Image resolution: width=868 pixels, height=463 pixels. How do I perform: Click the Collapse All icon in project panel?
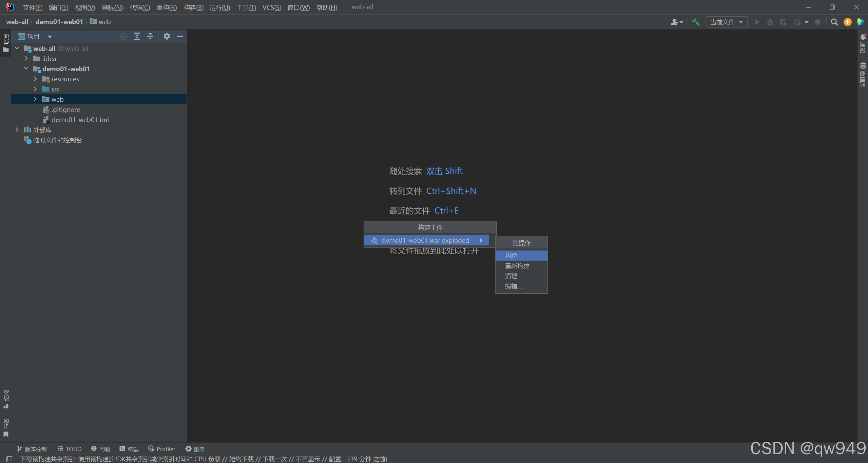point(150,36)
